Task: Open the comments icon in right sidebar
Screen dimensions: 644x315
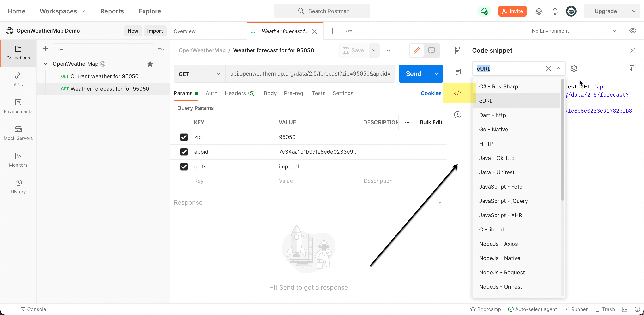Action: pos(458,72)
